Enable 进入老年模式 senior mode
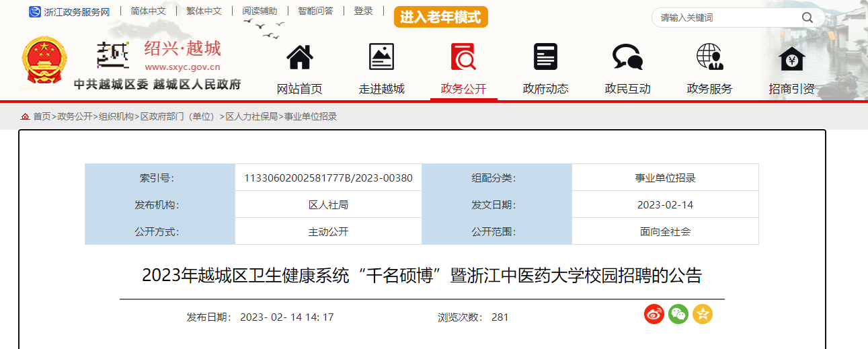Image resolution: width=868 pixels, height=349 pixels. 440,17
